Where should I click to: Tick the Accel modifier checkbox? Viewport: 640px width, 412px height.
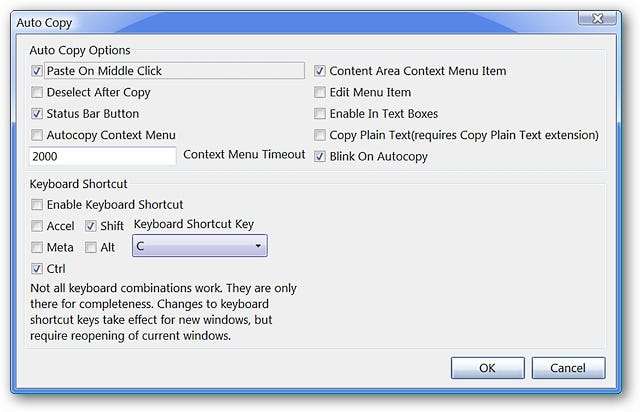click(38, 226)
